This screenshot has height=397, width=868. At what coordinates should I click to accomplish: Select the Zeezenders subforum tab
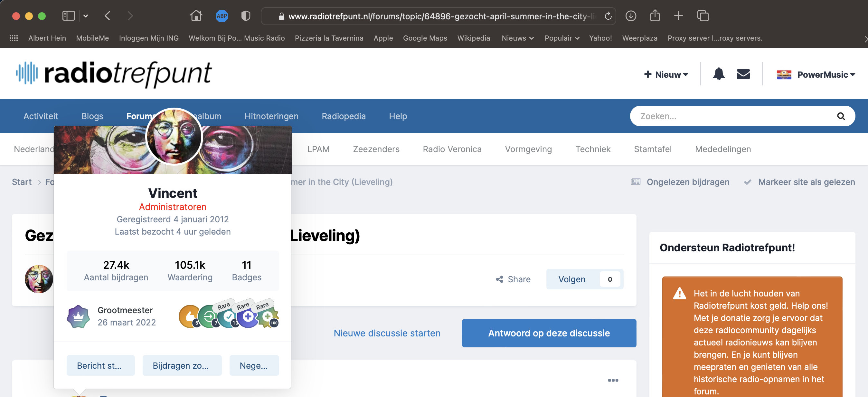pyautogui.click(x=376, y=149)
